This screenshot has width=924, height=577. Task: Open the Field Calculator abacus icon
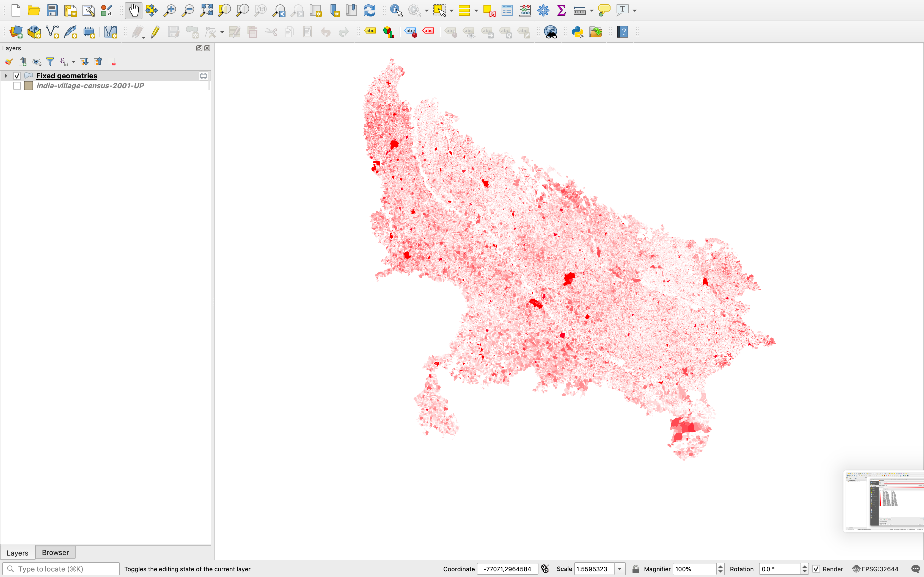coord(525,10)
